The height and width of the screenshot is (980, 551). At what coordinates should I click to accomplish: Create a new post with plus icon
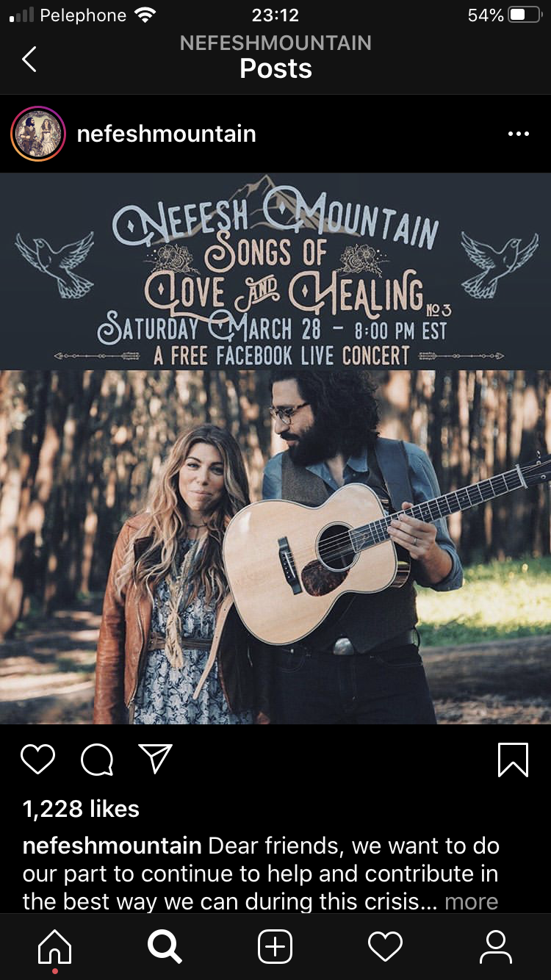pos(275,947)
